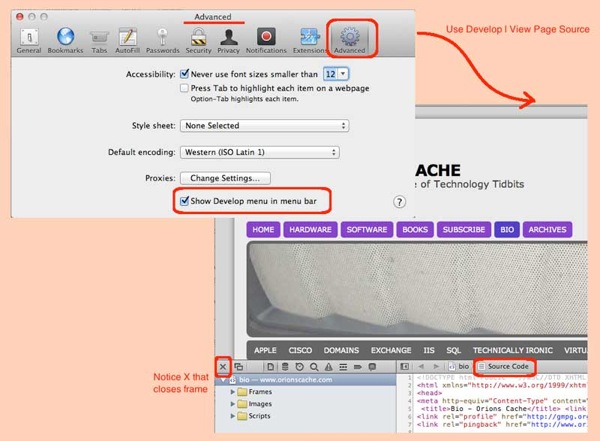Toggle Show Develop menu in menu bar
This screenshot has width=600, height=441.
[x=184, y=201]
